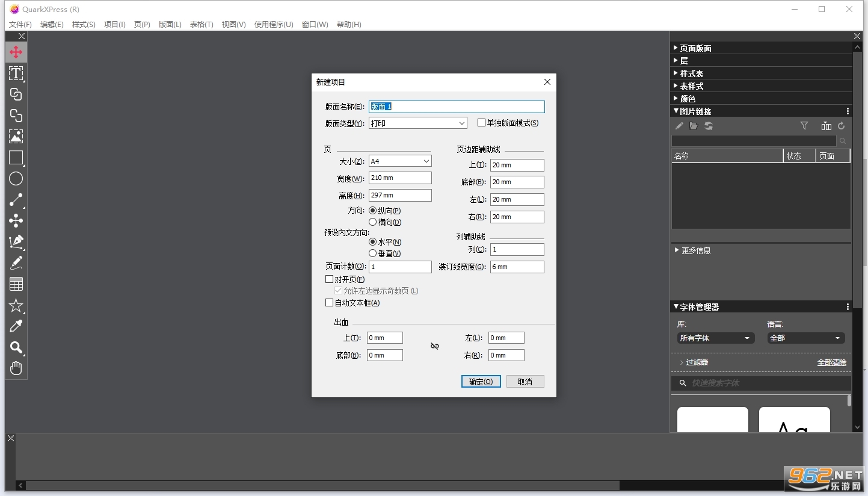This screenshot has width=868, height=496.
Task: Close the 新建项目 dialog
Action: [547, 82]
